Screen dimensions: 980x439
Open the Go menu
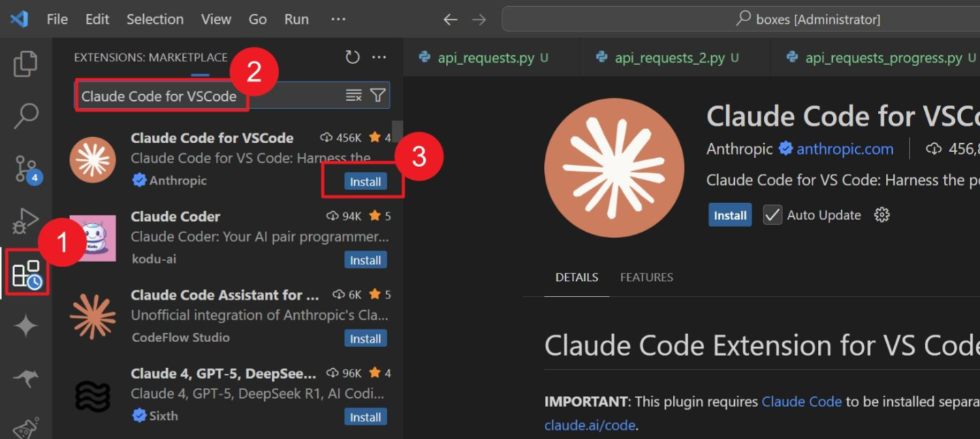[257, 19]
